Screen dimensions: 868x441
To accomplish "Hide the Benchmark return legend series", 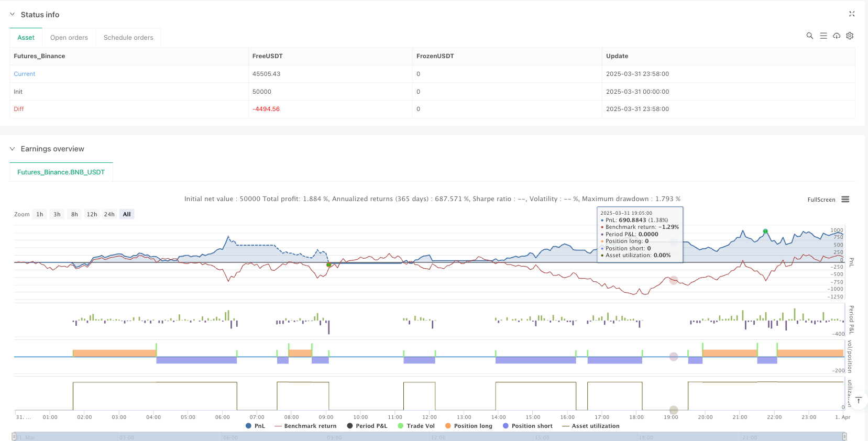I will pos(305,426).
